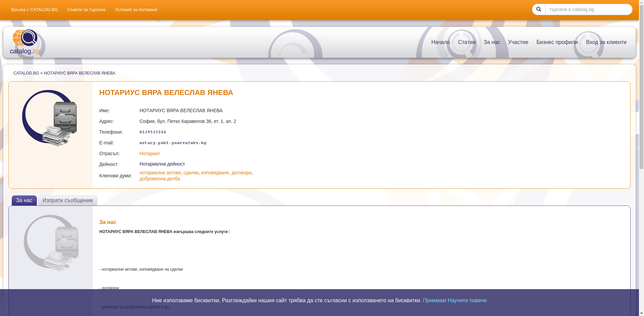
Task: Open the Вход за клиенти login link
Action: coord(606,42)
